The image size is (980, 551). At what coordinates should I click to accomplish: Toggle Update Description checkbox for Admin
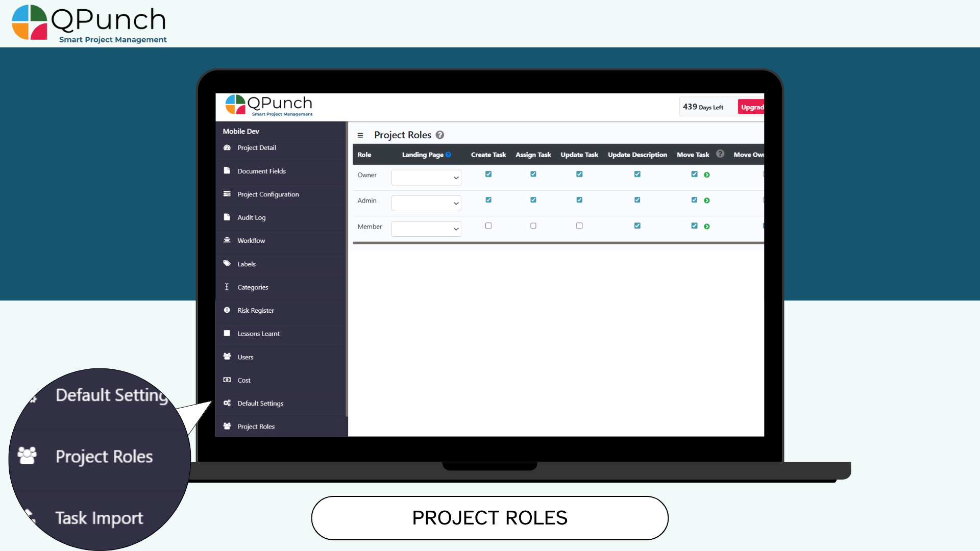pos(638,200)
